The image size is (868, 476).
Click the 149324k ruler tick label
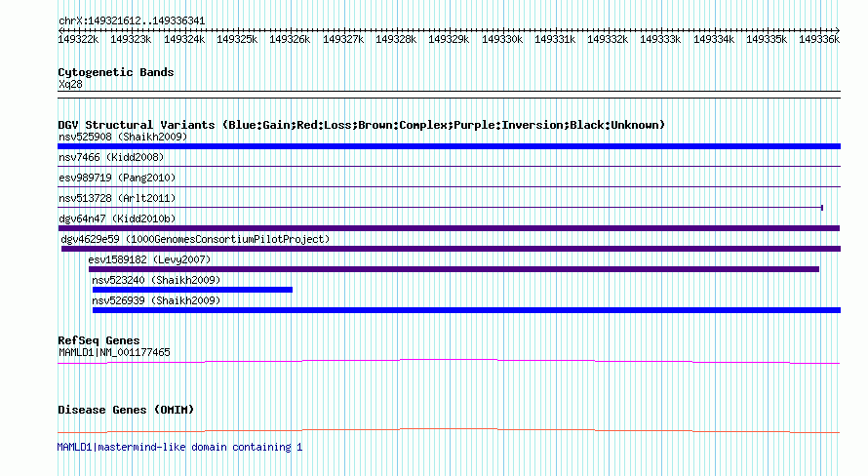[183, 39]
